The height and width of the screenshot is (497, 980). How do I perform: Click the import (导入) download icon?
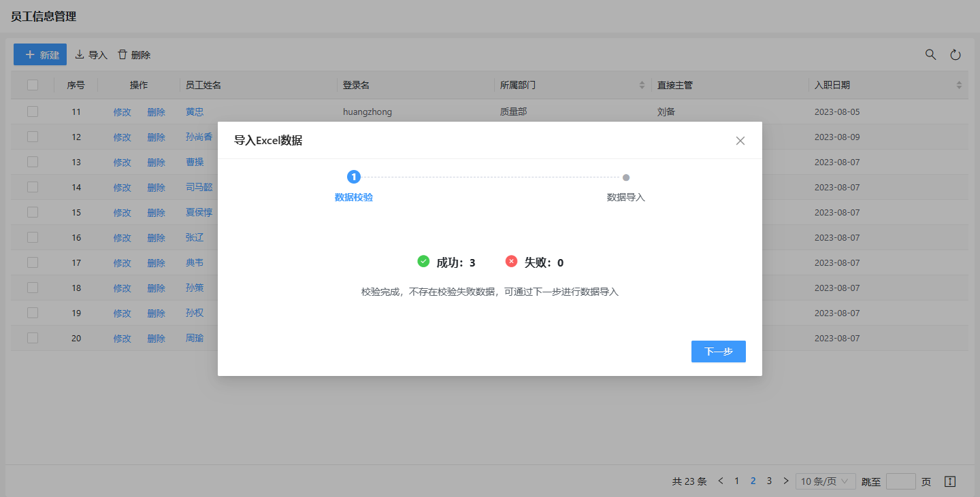tap(80, 54)
